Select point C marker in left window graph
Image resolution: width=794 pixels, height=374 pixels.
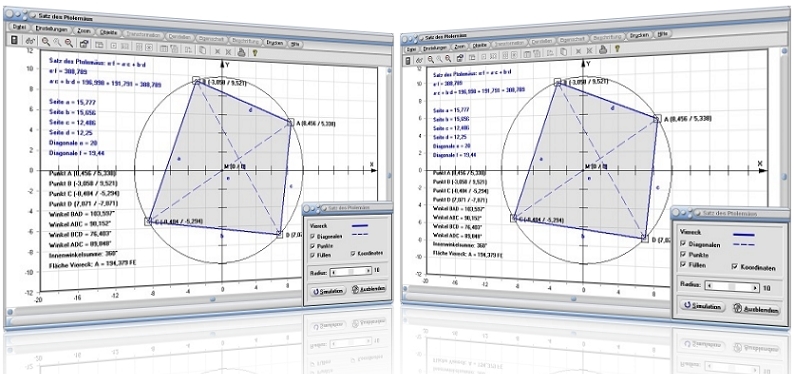click(x=148, y=221)
